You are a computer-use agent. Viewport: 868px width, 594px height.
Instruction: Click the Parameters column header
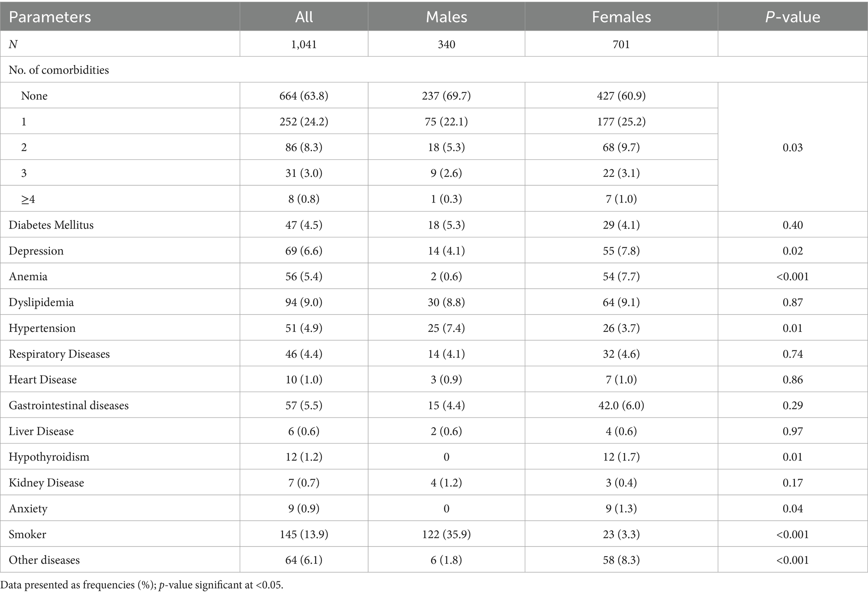click(50, 17)
